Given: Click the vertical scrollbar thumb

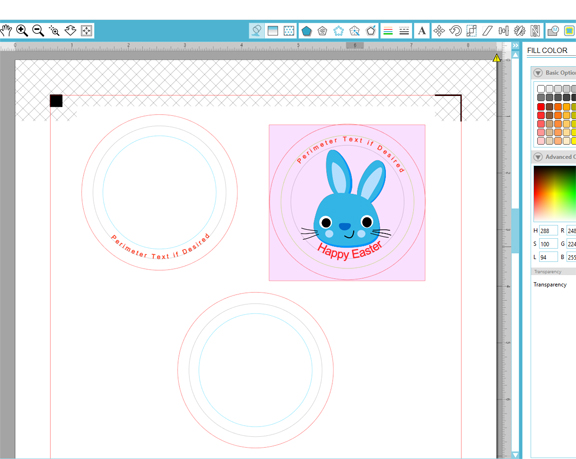Looking at the screenshot, I should (x=515, y=231).
